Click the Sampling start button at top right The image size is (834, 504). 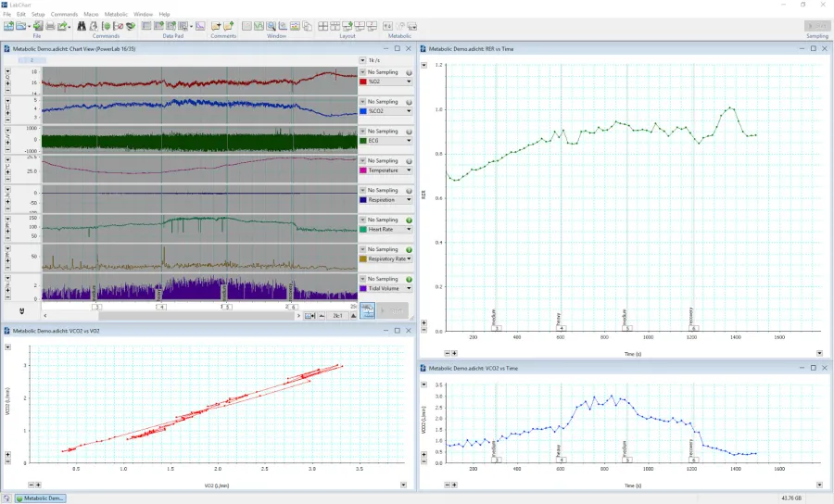816,27
